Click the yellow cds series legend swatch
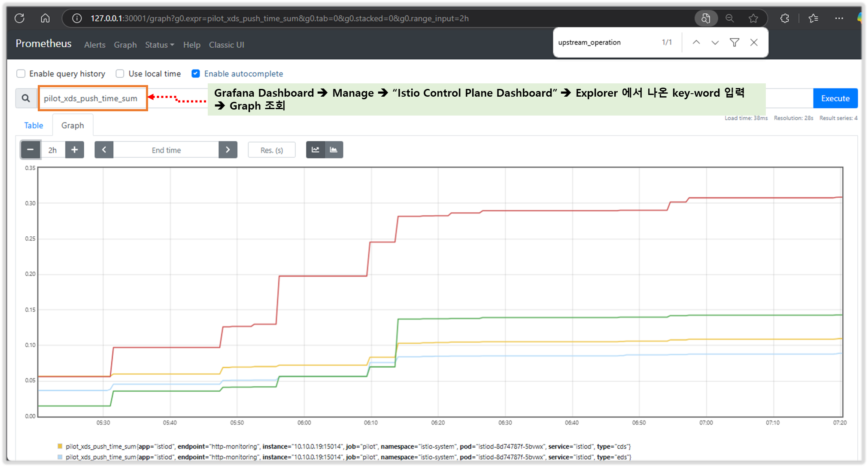The height and width of the screenshot is (467, 868). pyautogui.click(x=60, y=446)
